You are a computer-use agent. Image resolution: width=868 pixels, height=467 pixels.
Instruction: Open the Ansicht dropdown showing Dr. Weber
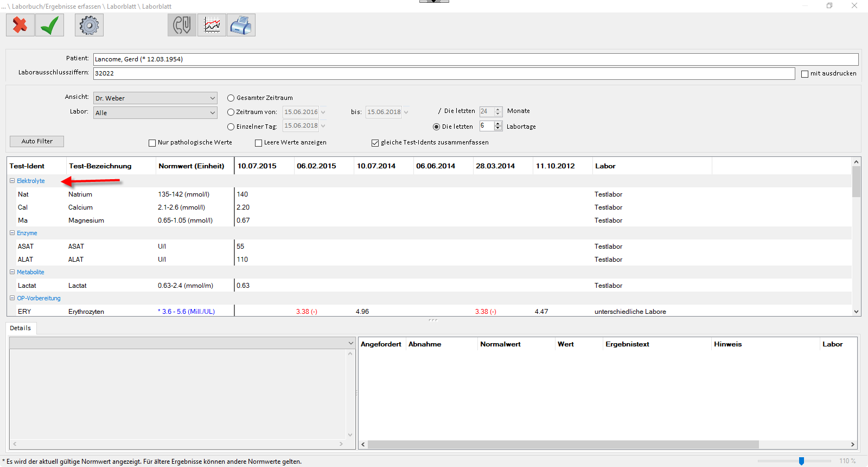pyautogui.click(x=155, y=98)
